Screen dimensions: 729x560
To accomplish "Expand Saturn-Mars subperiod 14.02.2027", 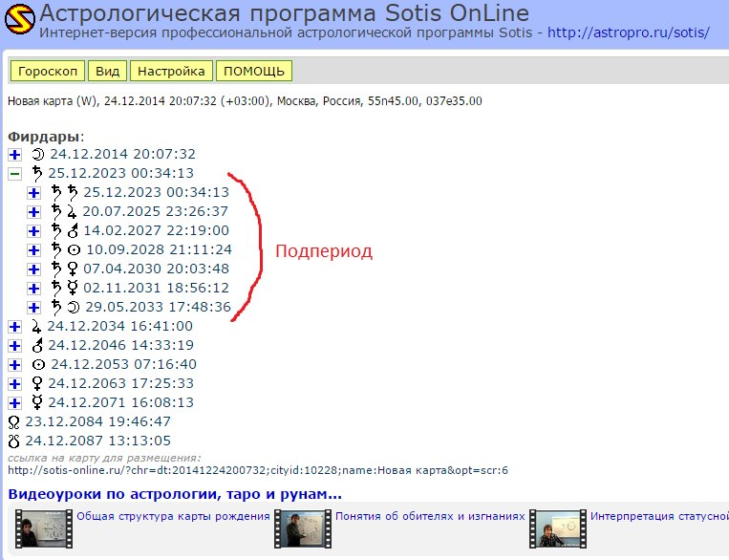I will [33, 231].
